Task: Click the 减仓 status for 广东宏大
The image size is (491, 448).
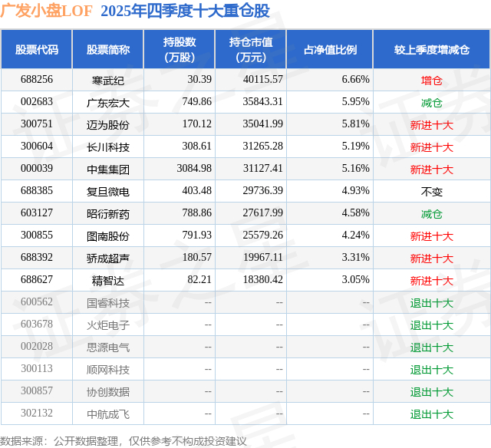Action: pyautogui.click(x=432, y=103)
